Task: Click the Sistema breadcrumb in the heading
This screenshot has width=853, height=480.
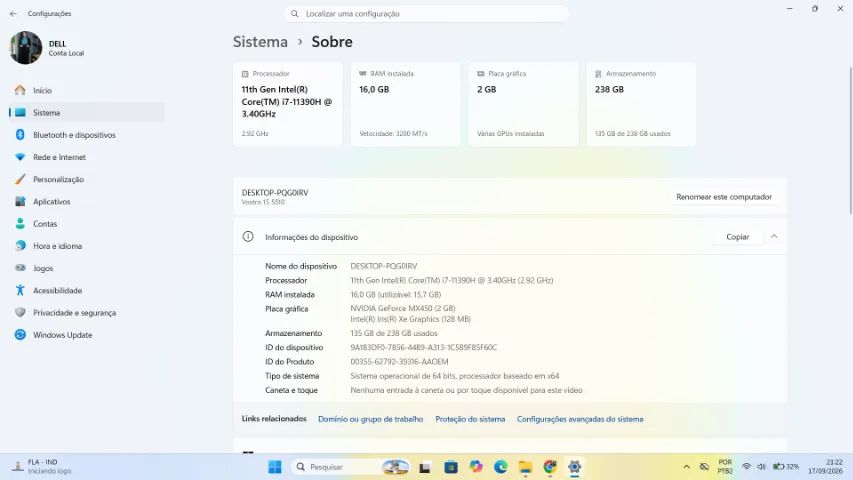Action: [260, 42]
